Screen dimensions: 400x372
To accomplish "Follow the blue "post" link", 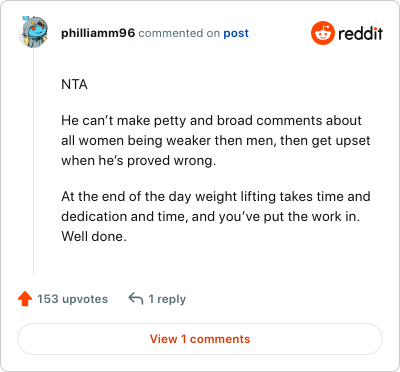I will click(236, 33).
